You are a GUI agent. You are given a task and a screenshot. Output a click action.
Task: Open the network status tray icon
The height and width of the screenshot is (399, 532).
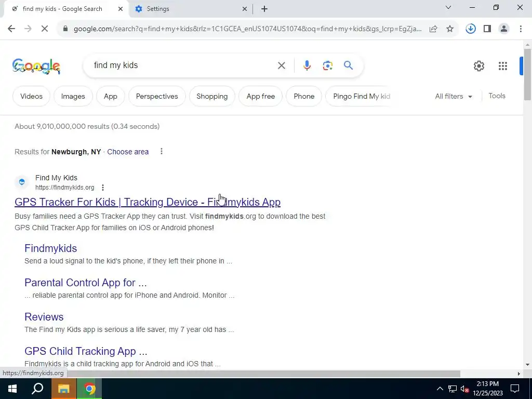(453, 389)
